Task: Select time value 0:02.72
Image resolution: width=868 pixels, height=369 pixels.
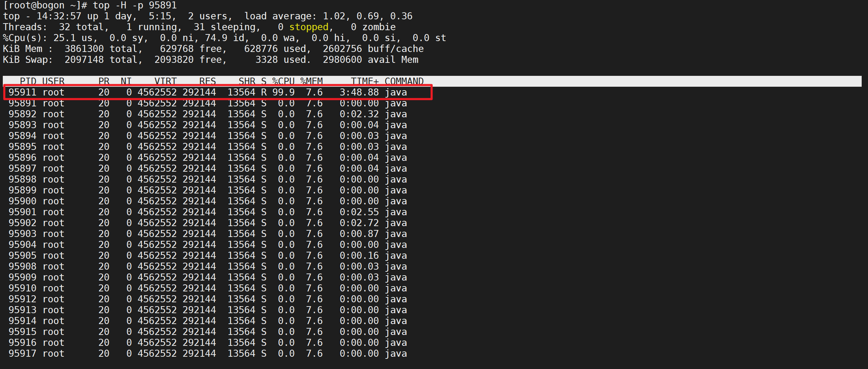Action: (359, 223)
